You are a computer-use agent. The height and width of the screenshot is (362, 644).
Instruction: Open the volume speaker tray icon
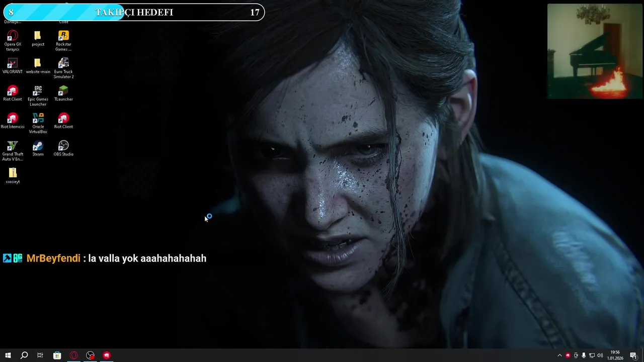coord(600,355)
